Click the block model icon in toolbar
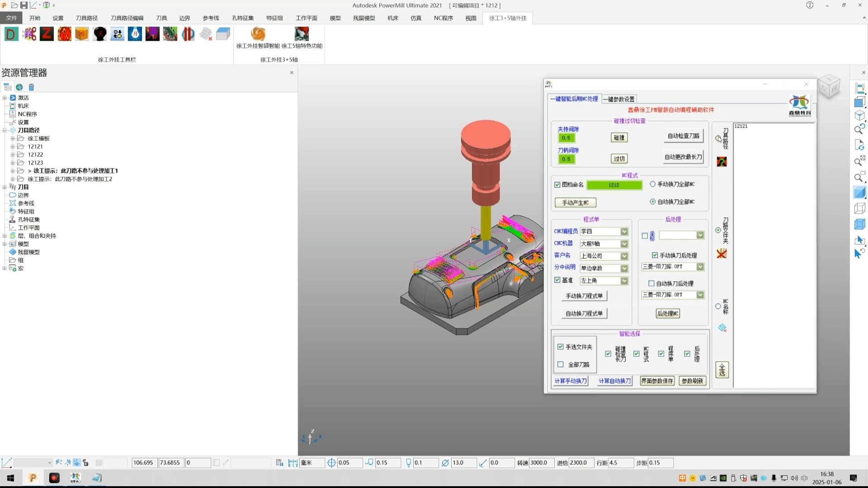868x488 pixels. [x=223, y=34]
